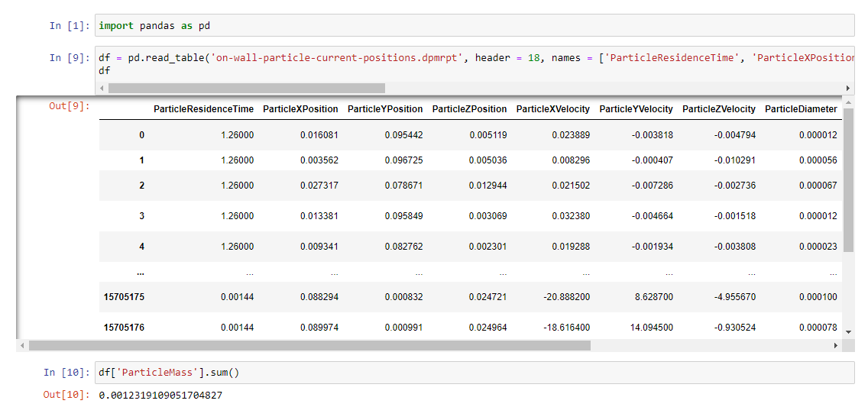Click the In [10] prompt label
868x407 pixels.
click(67, 373)
